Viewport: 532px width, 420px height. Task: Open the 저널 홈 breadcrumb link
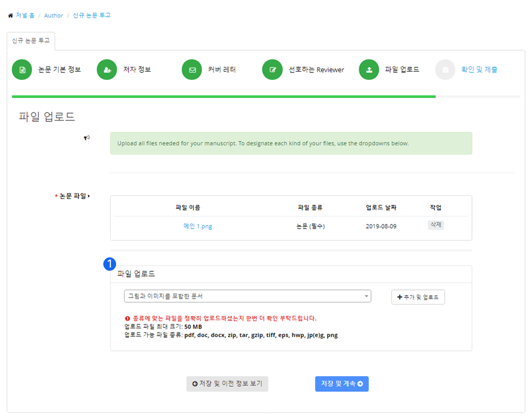[25, 15]
